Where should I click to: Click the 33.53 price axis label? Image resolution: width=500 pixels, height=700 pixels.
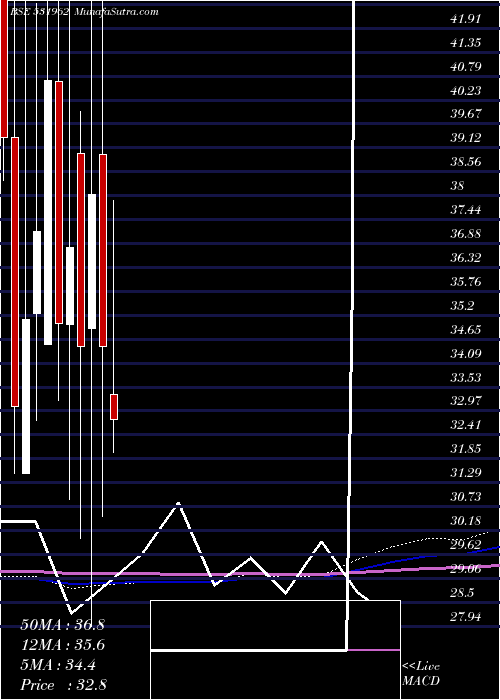466,378
